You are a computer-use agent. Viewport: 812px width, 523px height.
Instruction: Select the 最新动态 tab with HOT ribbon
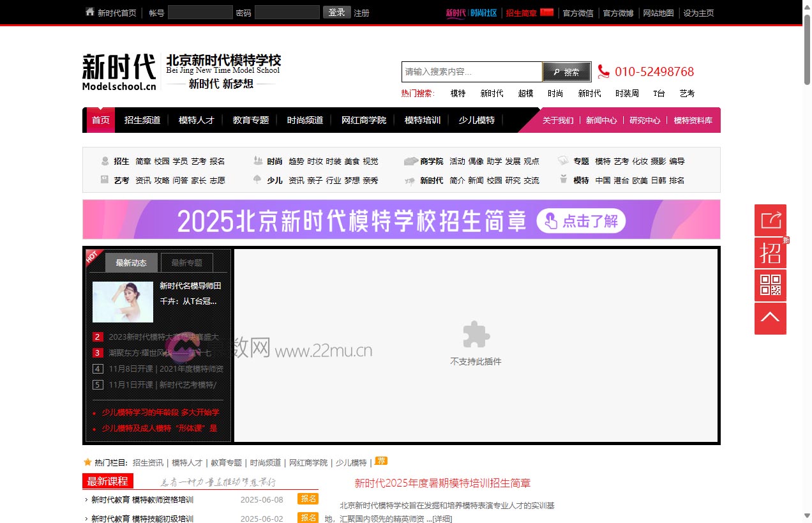coord(131,262)
